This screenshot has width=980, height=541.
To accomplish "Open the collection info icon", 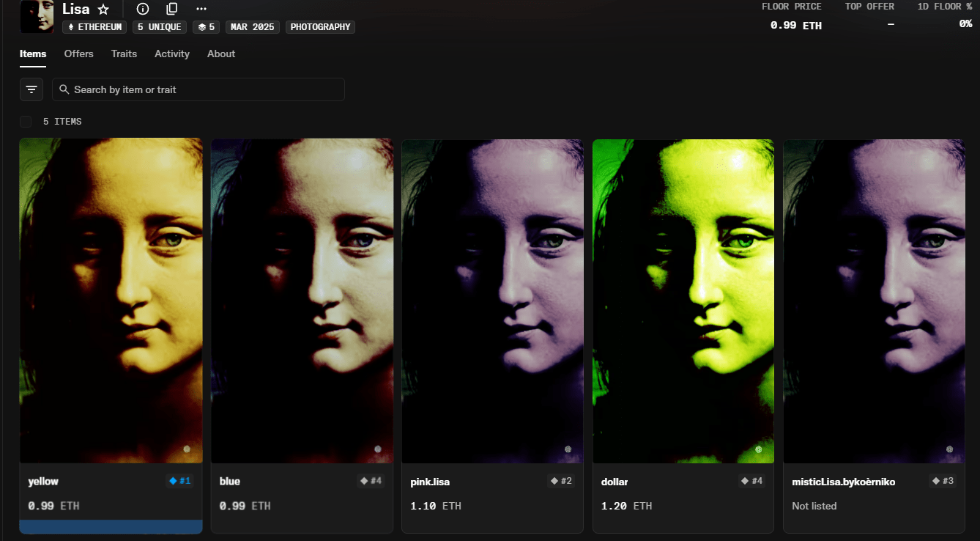I will coord(143,9).
